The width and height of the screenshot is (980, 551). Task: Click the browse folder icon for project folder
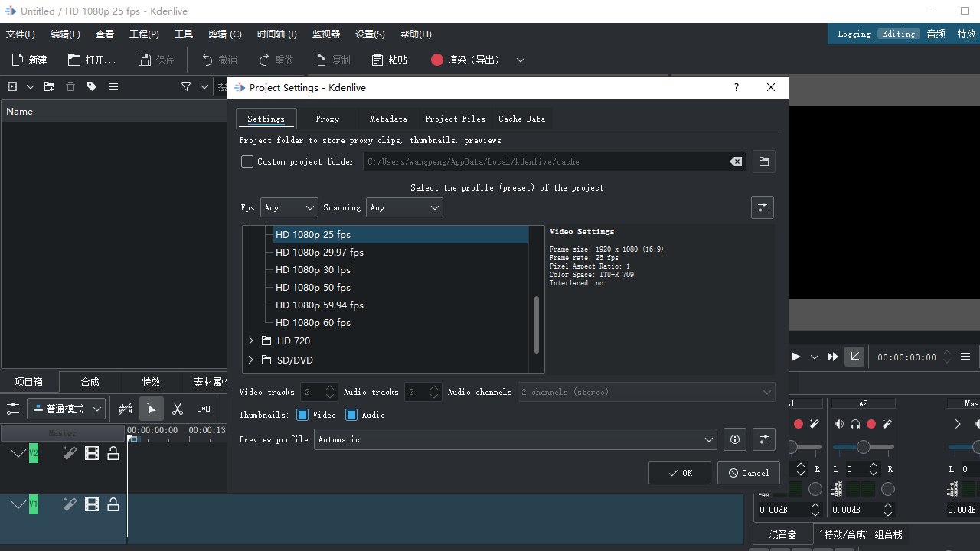coord(763,161)
